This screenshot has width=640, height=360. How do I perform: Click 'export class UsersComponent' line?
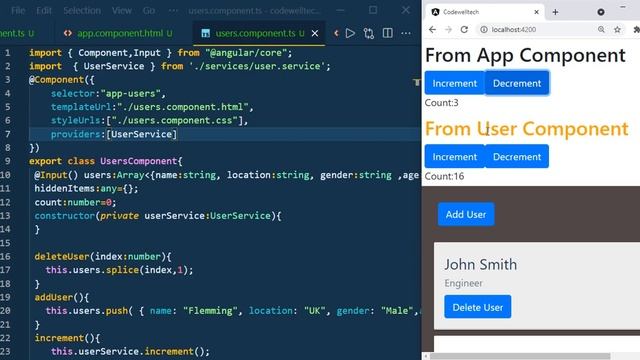pyautogui.click(x=106, y=161)
